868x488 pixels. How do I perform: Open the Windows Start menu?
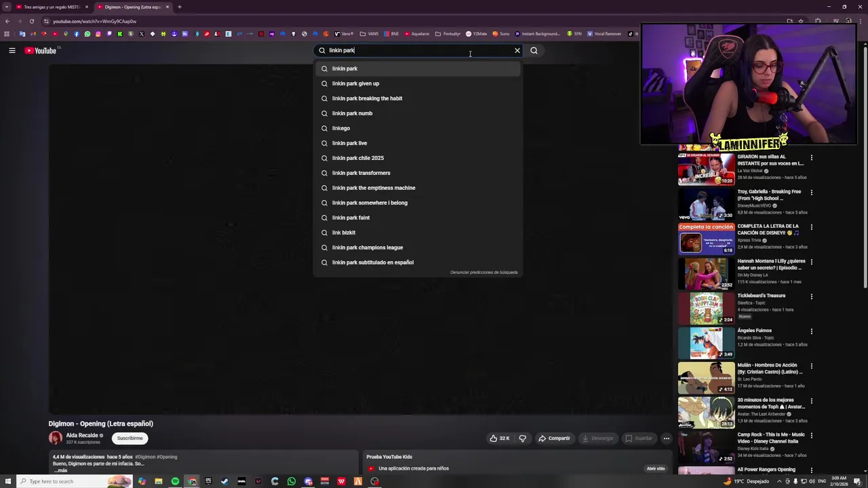(x=8, y=481)
